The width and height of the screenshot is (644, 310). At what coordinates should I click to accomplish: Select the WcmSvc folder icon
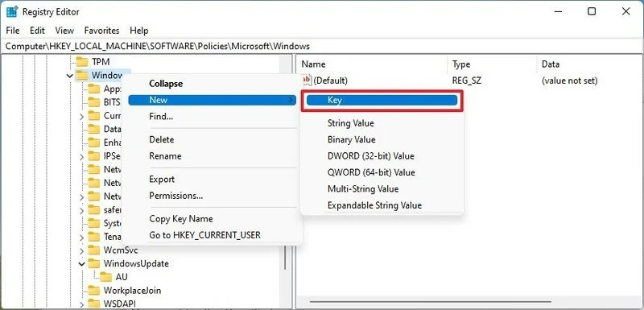click(x=94, y=250)
